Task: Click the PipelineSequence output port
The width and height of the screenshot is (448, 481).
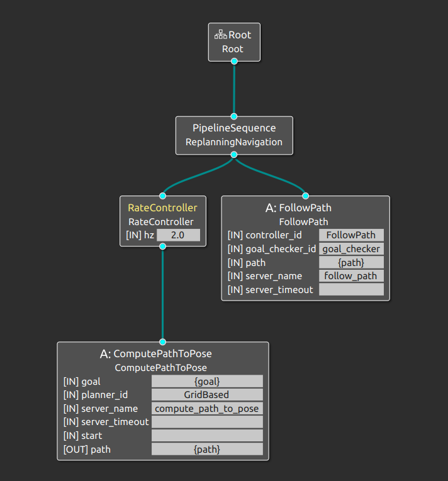Action: [234, 155]
